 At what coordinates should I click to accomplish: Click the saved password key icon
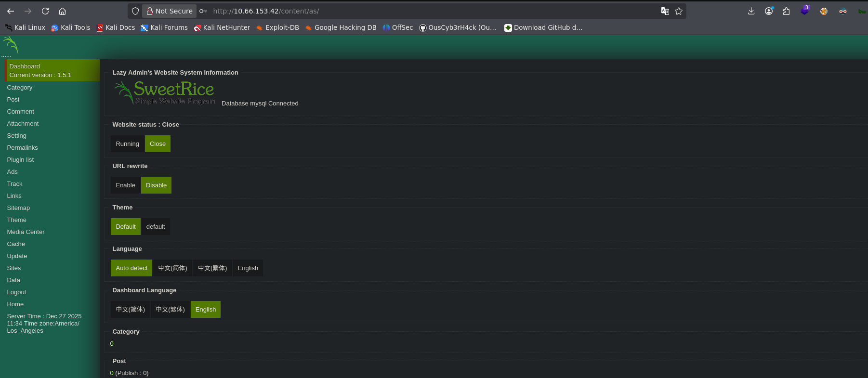(203, 11)
